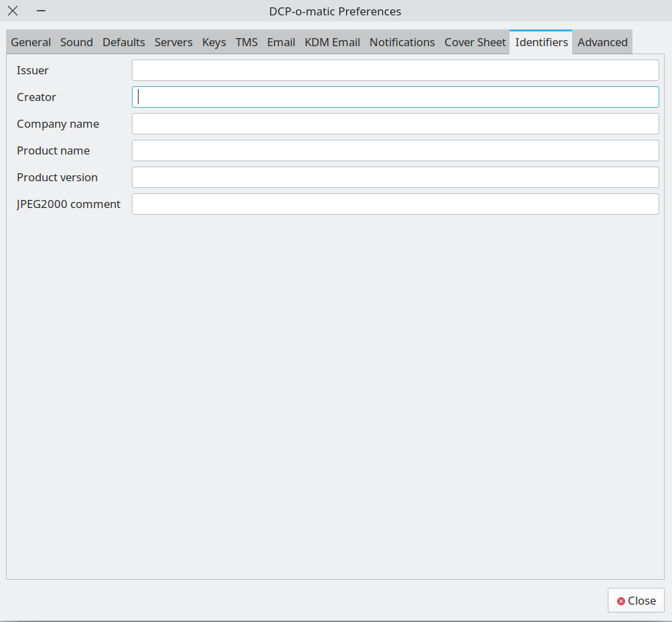This screenshot has width=672, height=622.
Task: Click the Company name label
Action: [x=58, y=124]
